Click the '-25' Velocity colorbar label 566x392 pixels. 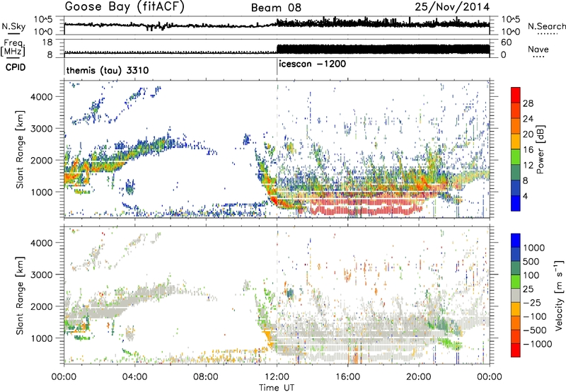point(531,302)
